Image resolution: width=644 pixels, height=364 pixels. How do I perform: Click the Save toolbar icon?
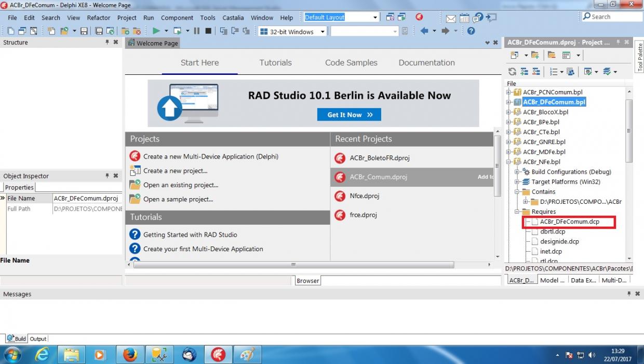coord(84,31)
